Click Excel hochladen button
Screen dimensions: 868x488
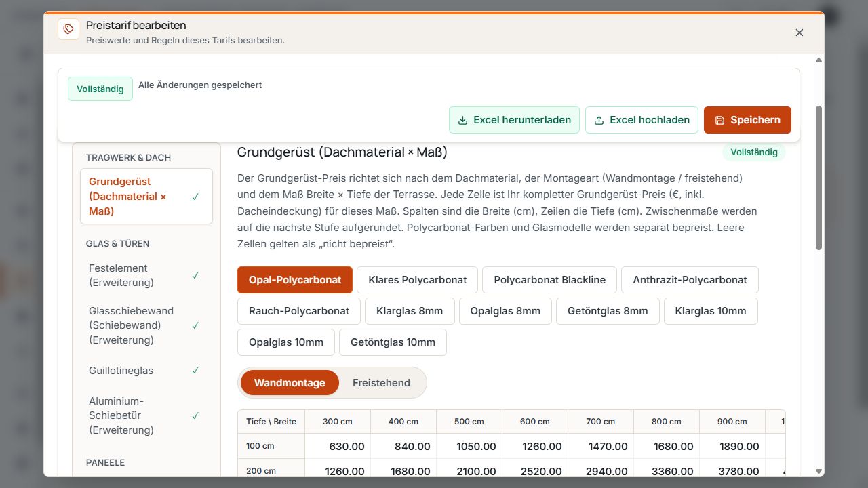tap(642, 120)
